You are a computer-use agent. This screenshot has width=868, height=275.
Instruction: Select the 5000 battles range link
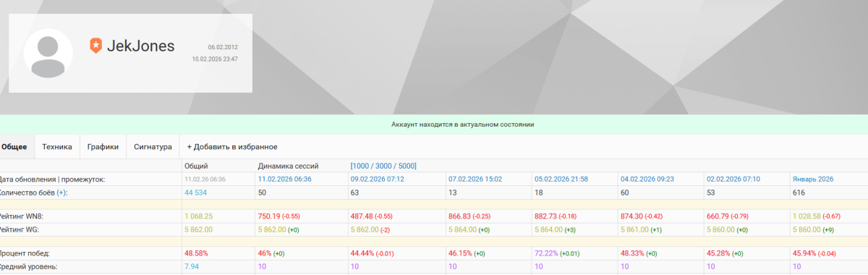point(406,166)
